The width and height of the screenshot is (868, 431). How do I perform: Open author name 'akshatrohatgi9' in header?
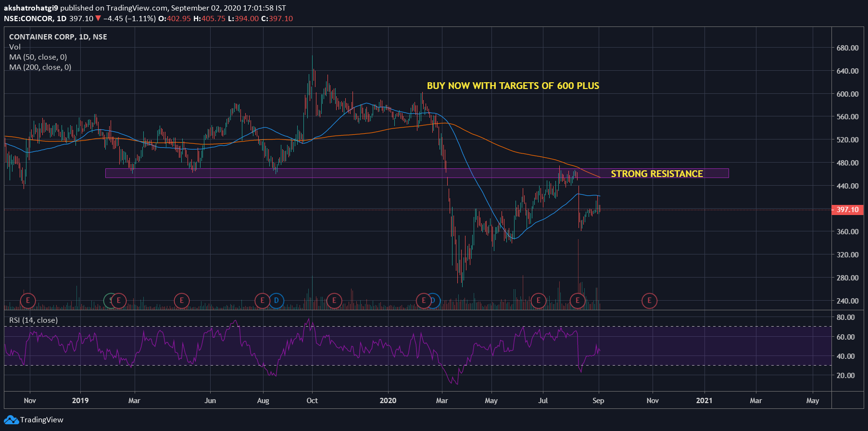pyautogui.click(x=31, y=8)
